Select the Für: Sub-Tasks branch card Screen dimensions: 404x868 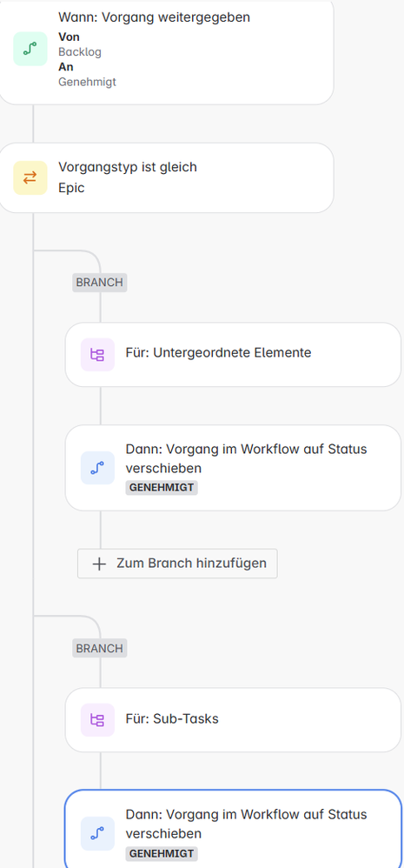(x=233, y=719)
